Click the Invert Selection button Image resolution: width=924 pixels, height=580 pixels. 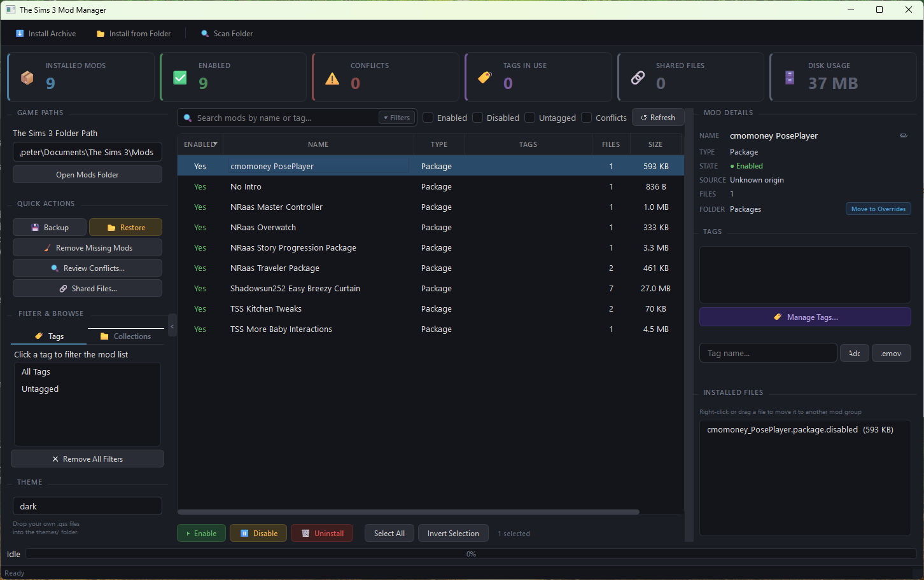[453, 534]
